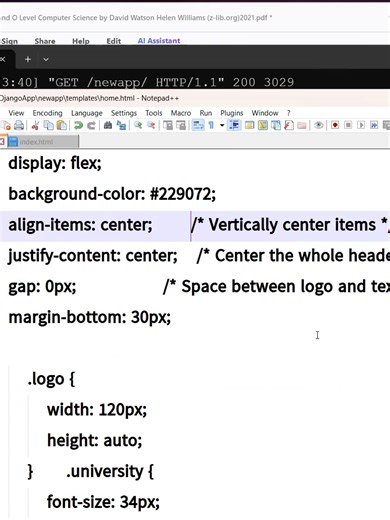Click the red Start Recording macro button

pyautogui.click(x=335, y=125)
